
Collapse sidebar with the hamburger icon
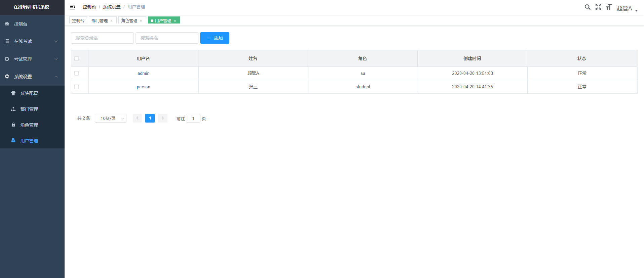[72, 7]
